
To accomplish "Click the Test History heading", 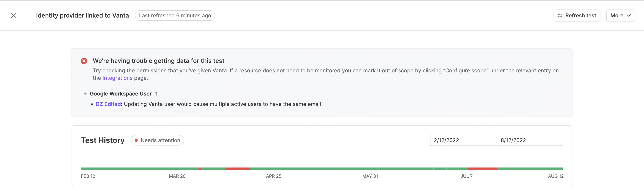I will pyautogui.click(x=102, y=140).
